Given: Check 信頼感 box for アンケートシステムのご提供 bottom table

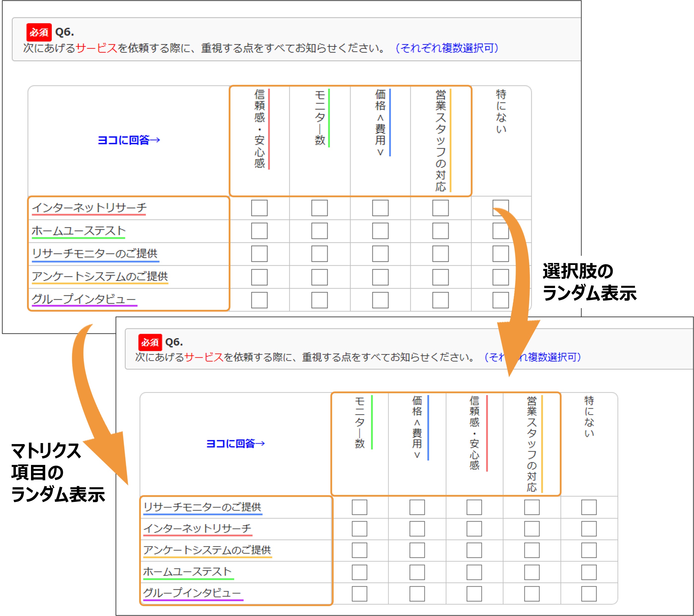Looking at the screenshot, I should 474,550.
